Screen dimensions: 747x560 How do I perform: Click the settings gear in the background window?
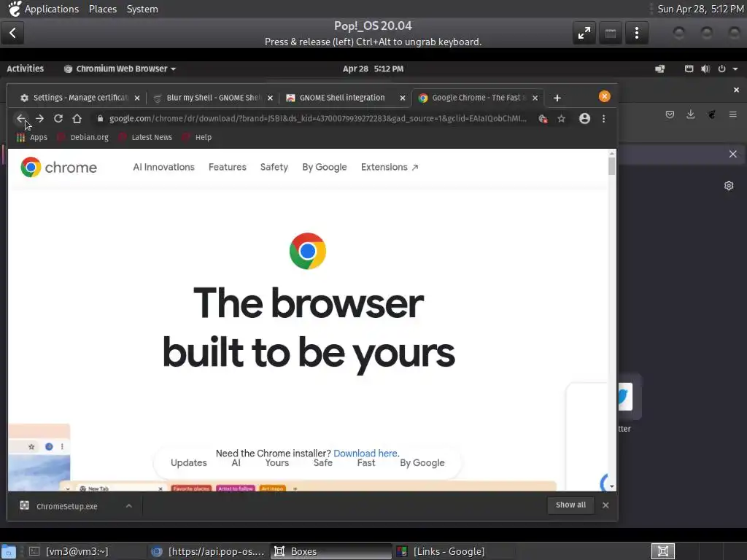pyautogui.click(x=729, y=186)
